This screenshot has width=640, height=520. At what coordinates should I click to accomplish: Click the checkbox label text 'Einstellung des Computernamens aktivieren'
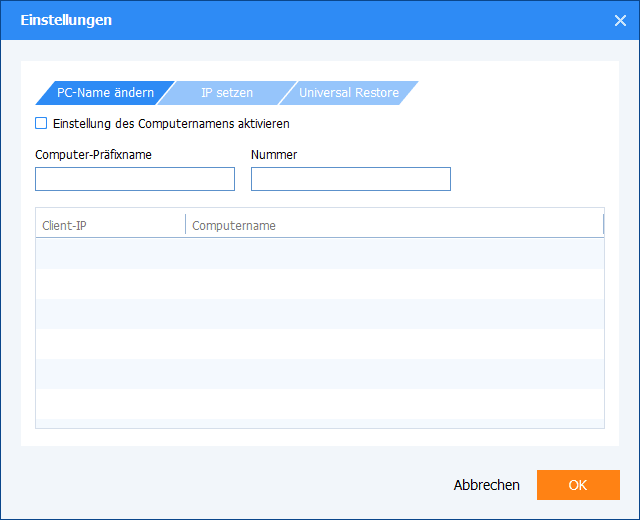pyautogui.click(x=170, y=124)
